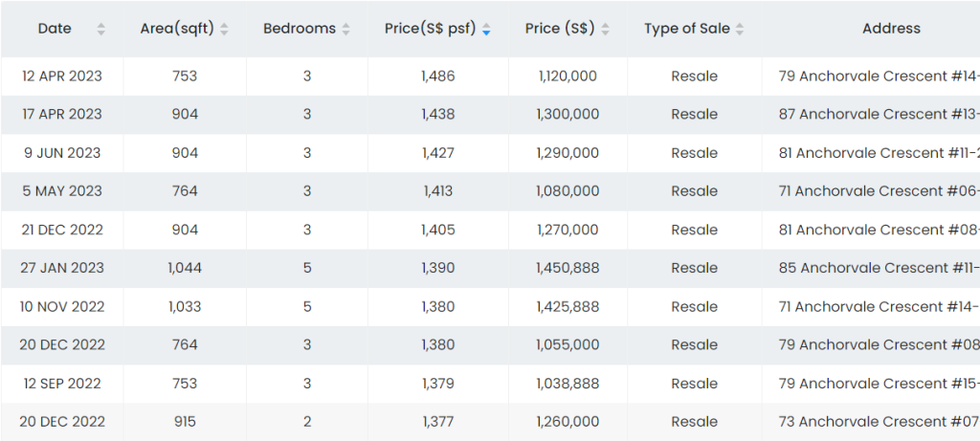Click the Price(S$ psf) header label
Image resolution: width=980 pixels, height=441 pixels.
(x=430, y=29)
